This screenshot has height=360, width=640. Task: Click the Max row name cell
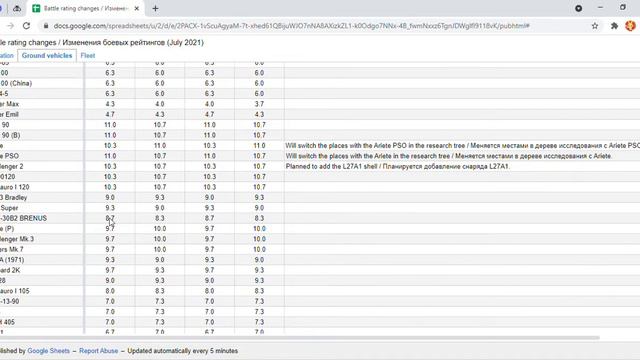[x=42, y=104]
